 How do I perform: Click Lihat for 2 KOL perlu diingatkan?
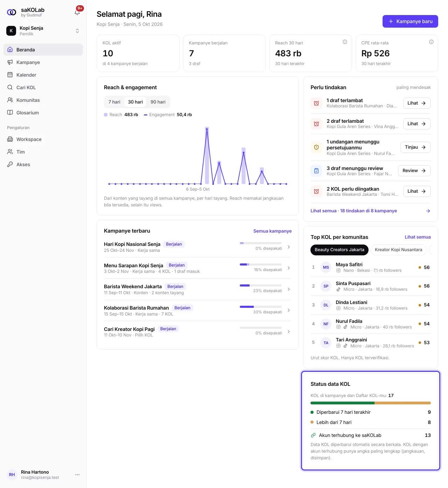coord(417,191)
